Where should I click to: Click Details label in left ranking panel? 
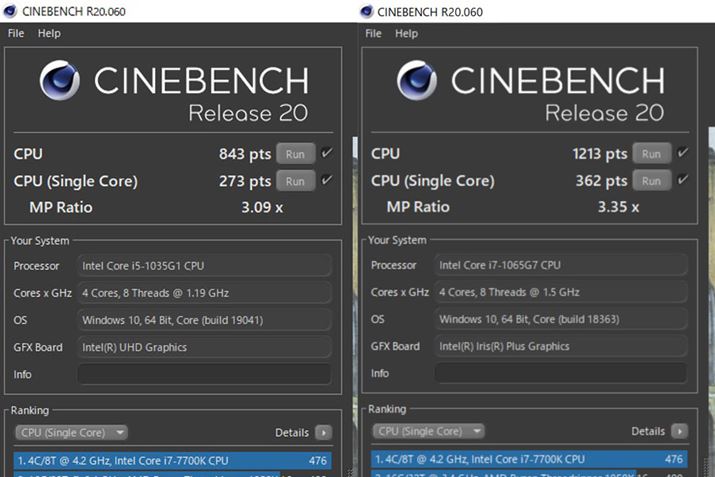(292, 432)
